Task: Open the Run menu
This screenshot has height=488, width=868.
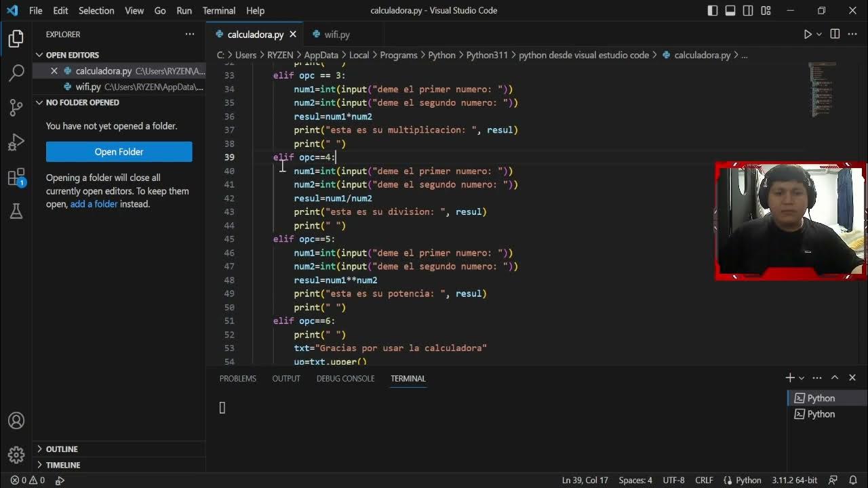Action: [184, 11]
